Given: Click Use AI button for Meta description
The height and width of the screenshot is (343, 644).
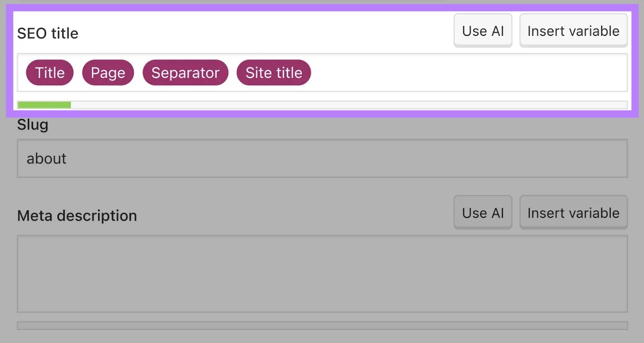Looking at the screenshot, I should tap(483, 213).
